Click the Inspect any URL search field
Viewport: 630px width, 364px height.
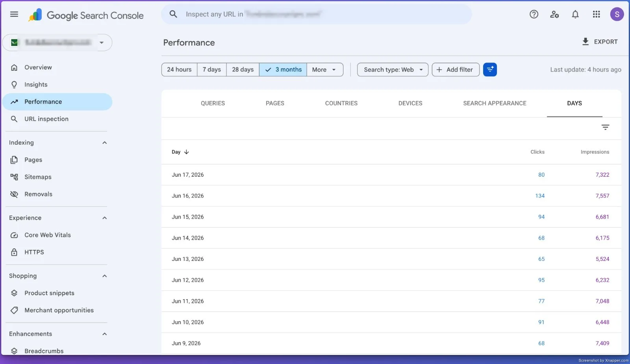317,14
